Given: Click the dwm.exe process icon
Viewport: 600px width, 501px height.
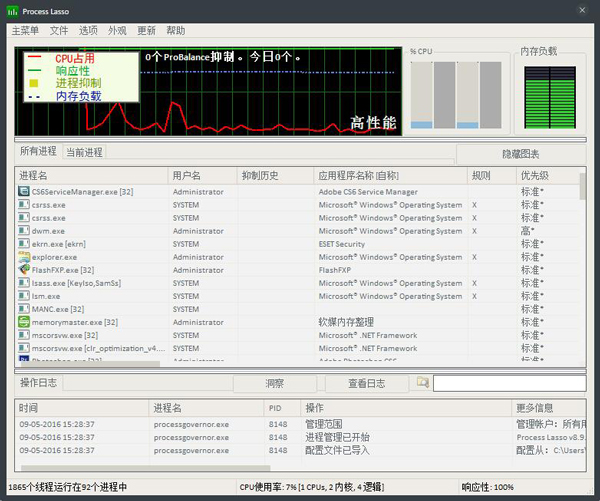Looking at the screenshot, I should pos(24,231).
